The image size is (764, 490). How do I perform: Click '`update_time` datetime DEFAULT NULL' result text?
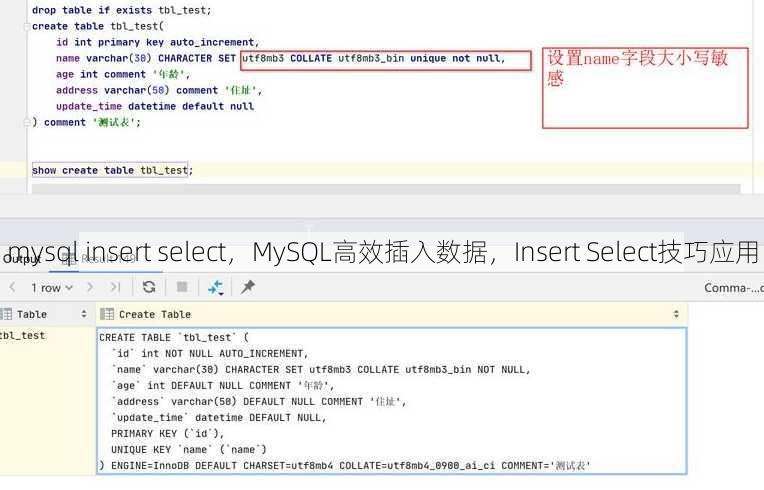[219, 417]
